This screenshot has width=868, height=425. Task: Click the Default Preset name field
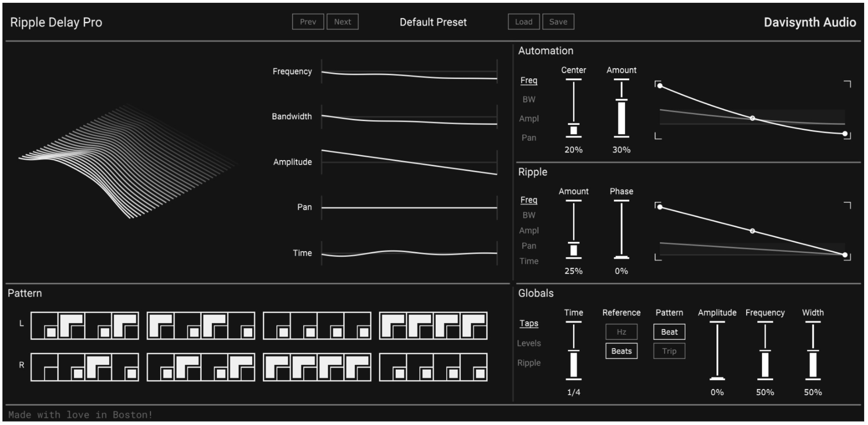click(433, 22)
